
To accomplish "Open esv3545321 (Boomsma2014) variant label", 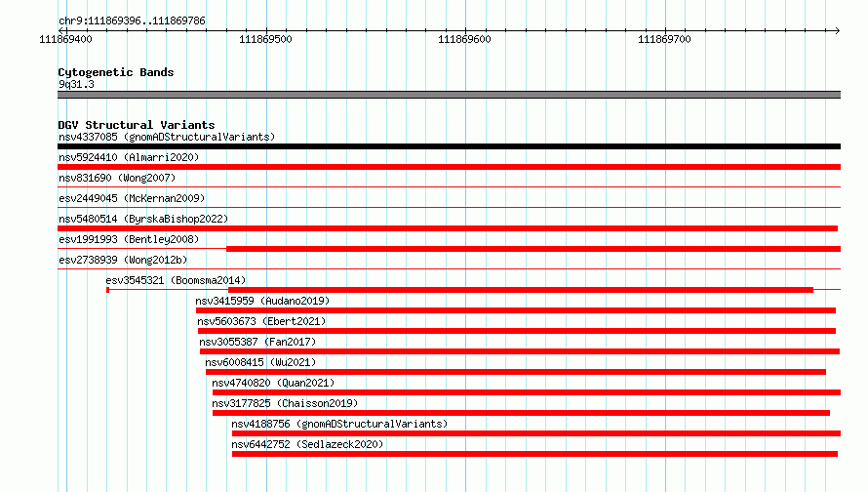I will tap(176, 280).
